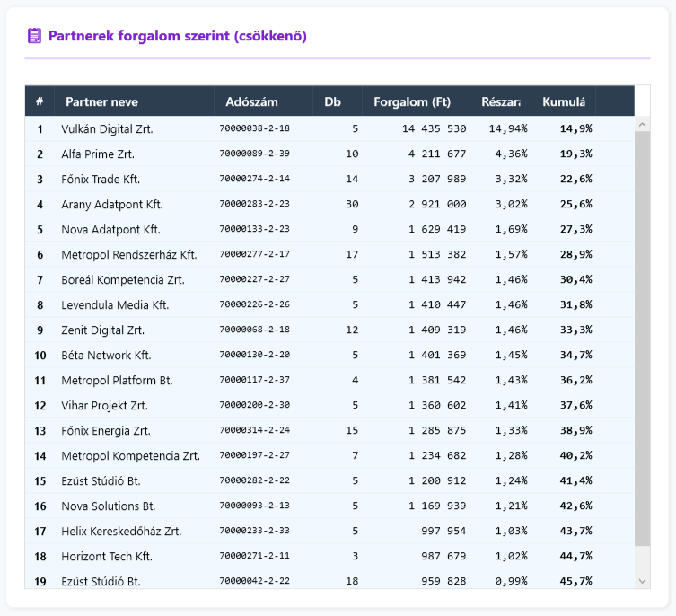Sort by Forgalom (Ft) column header
Image resolution: width=676 pixels, height=616 pixels.
411,101
